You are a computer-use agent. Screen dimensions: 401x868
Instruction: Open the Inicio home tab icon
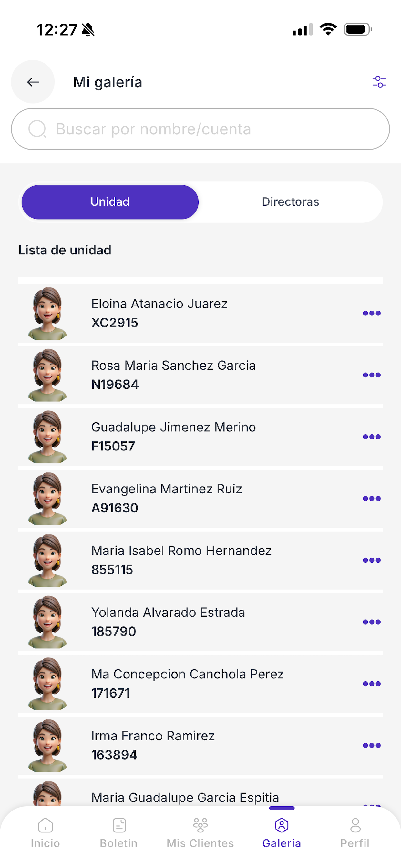[46, 825]
